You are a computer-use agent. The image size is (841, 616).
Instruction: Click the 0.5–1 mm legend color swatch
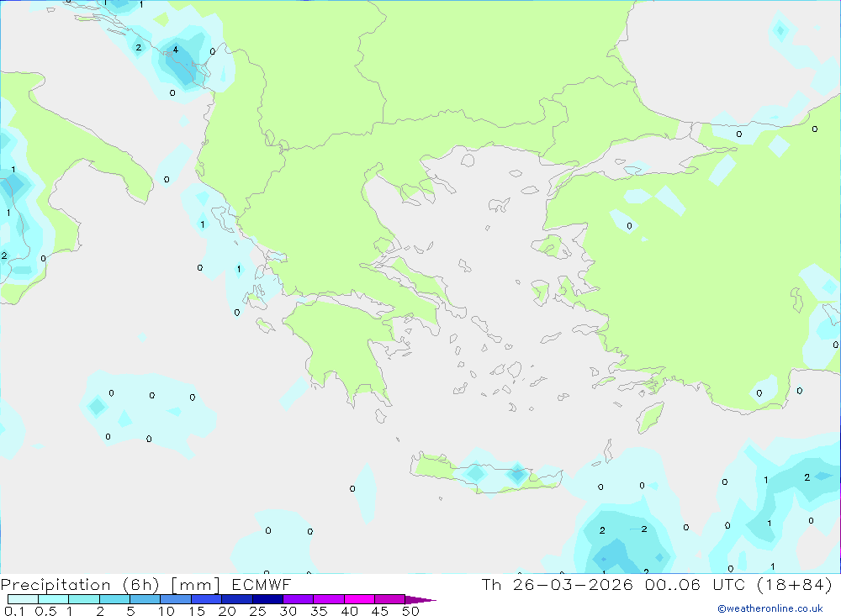pos(53,599)
